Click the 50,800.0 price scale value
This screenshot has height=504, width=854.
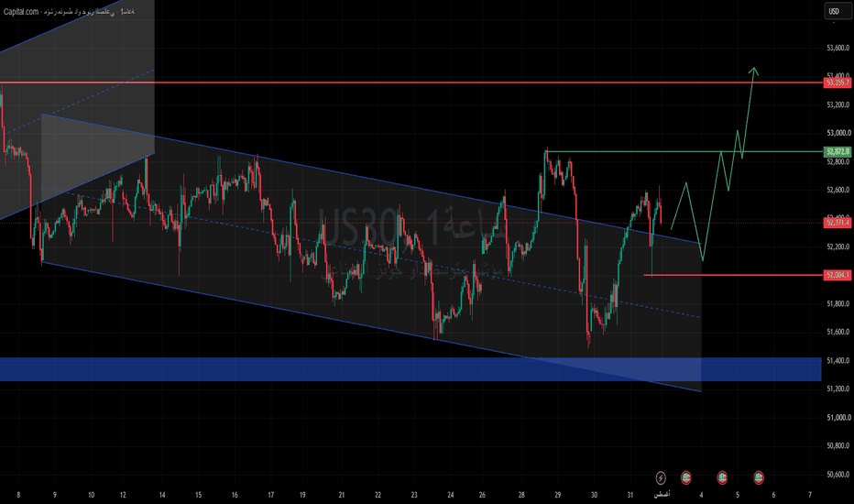coord(838,445)
